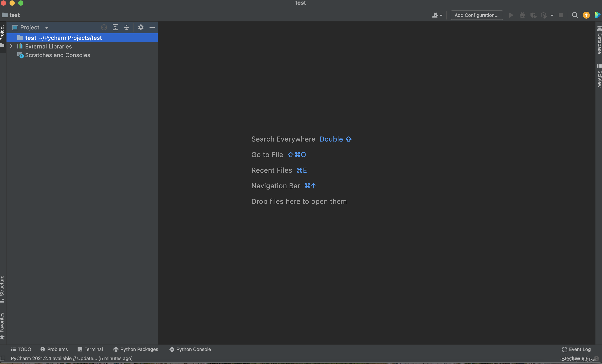
Task: Open Project panel gear options
Action: click(141, 27)
